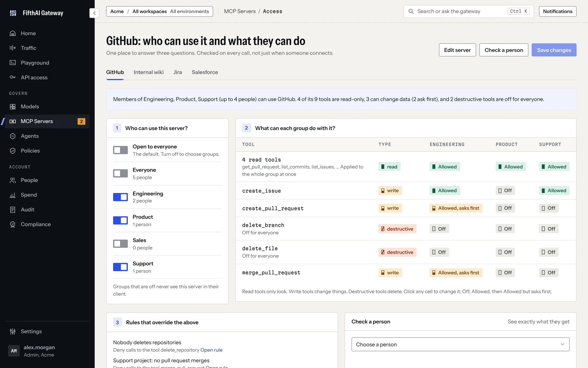Screen dimensions: 588x368
Task: Click the API access key icon
Action: pos(13,77)
